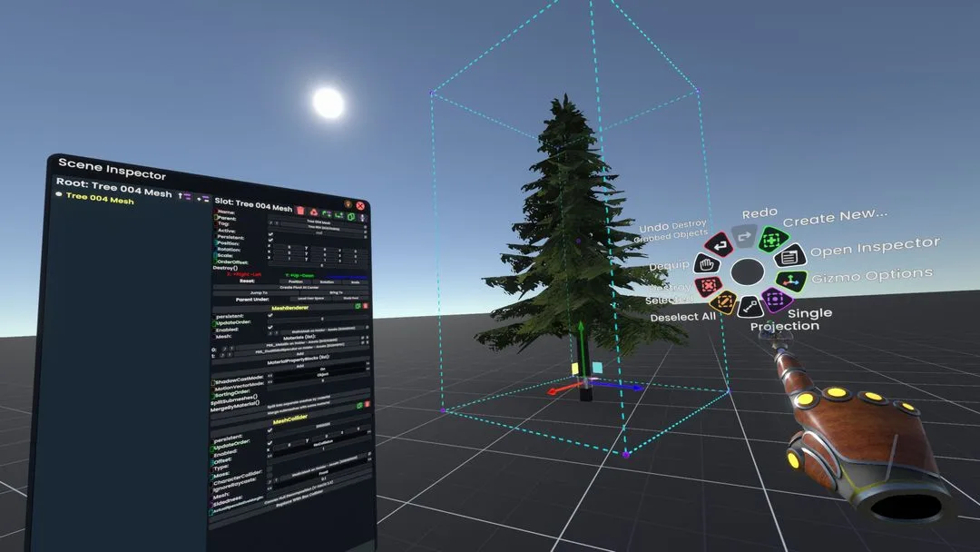
Task: Toggle MeshRenderer persistent checkbox
Action: coord(270,315)
